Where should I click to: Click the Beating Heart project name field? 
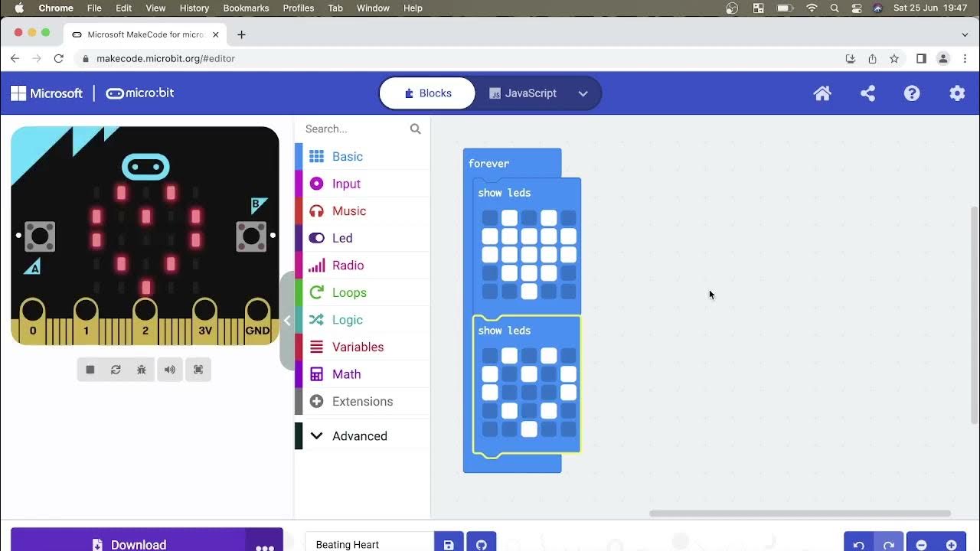point(370,544)
